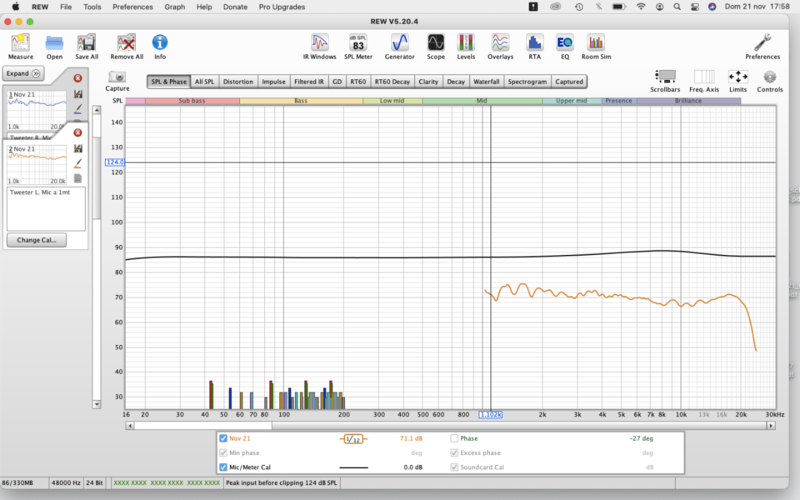Screen dimensions: 800x500
Task: Switch to the Waterfall tab
Action: tap(486, 81)
